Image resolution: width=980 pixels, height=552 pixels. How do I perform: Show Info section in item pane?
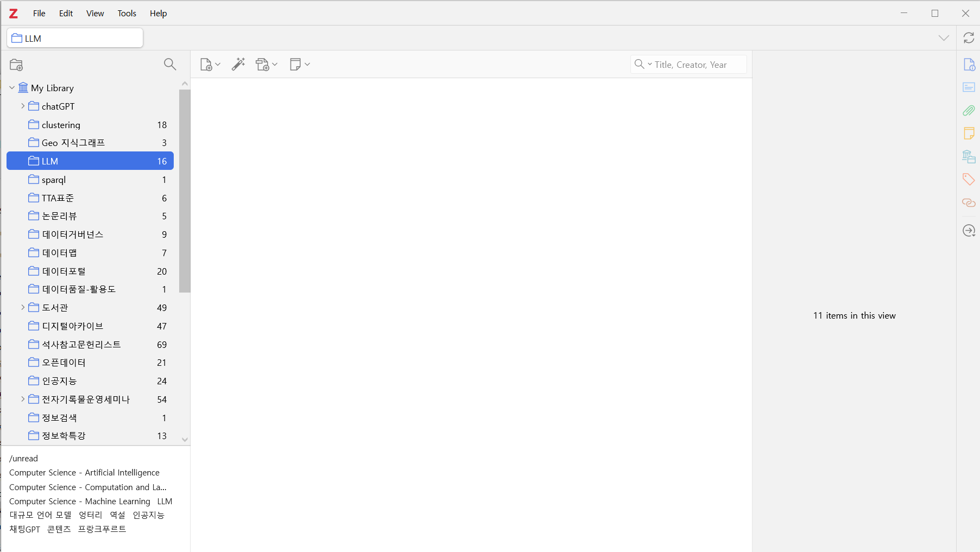(969, 65)
